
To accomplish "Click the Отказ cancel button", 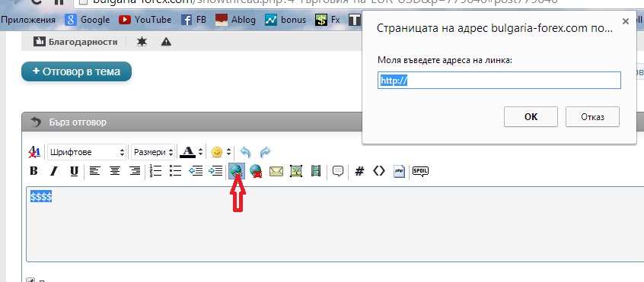I will [x=592, y=117].
